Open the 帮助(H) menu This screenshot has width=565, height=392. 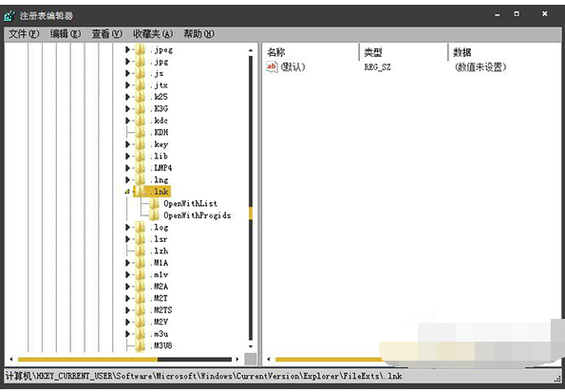point(199,34)
